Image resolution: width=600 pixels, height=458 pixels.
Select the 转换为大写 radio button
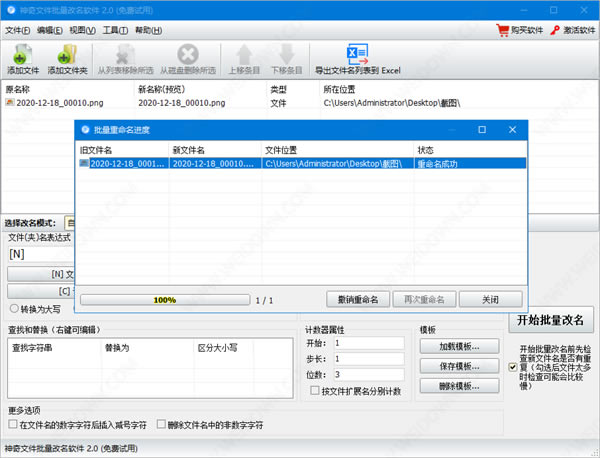[x=13, y=308]
